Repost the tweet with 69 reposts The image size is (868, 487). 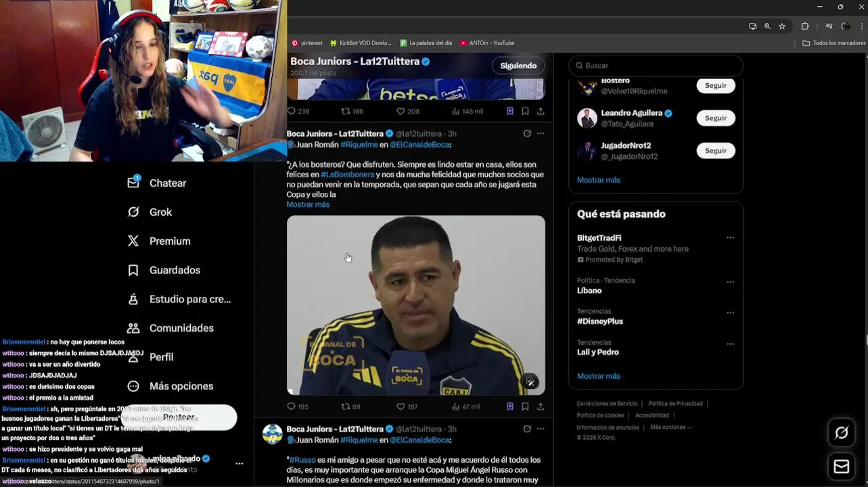click(350, 407)
